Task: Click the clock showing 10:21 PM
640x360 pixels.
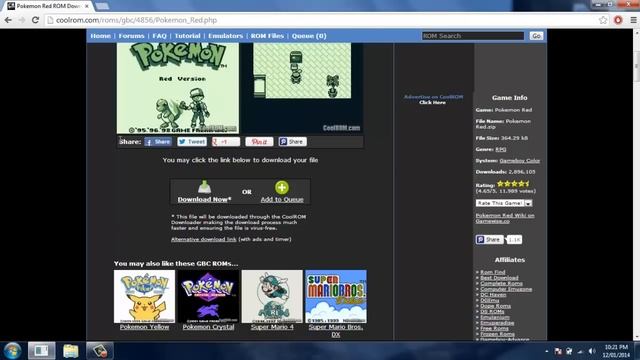Action: point(617,351)
